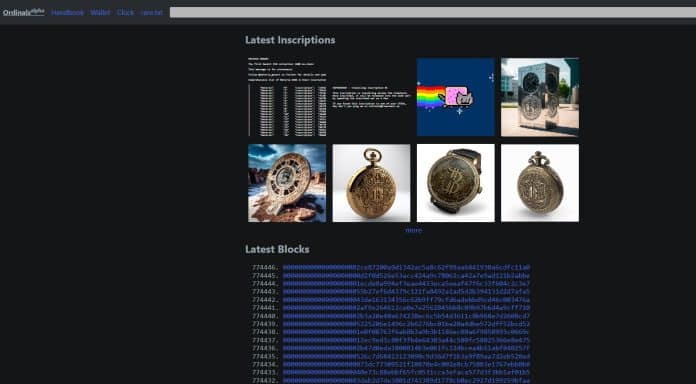This screenshot has width=696, height=384.
Task: Open the Ordinals home logo link
Action: click(24, 12)
